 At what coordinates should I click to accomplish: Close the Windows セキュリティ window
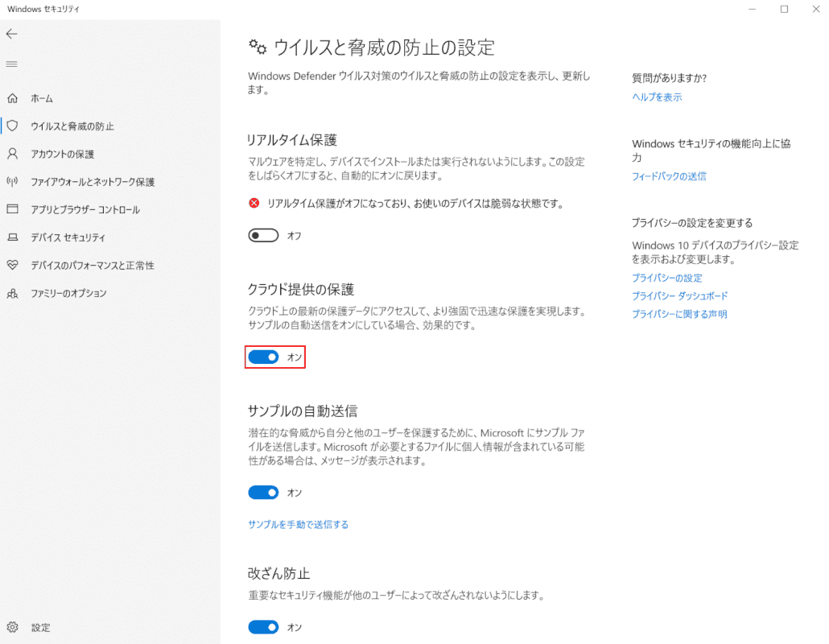point(816,9)
